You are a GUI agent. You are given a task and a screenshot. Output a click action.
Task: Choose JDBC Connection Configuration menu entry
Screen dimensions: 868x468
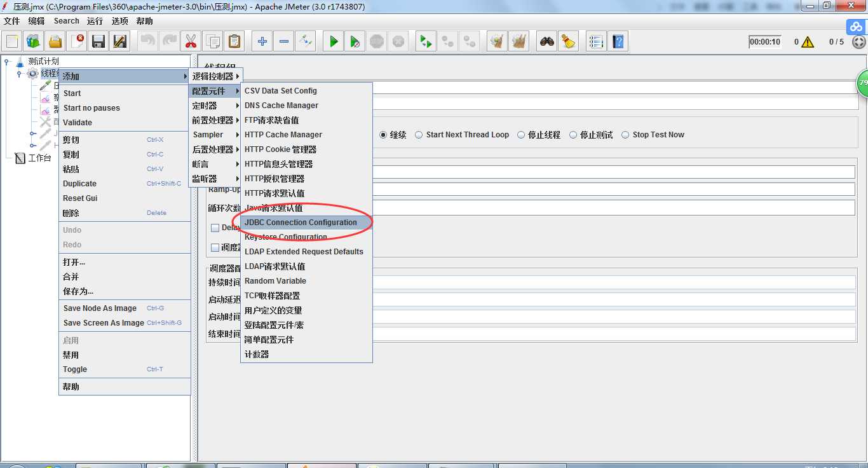point(306,223)
